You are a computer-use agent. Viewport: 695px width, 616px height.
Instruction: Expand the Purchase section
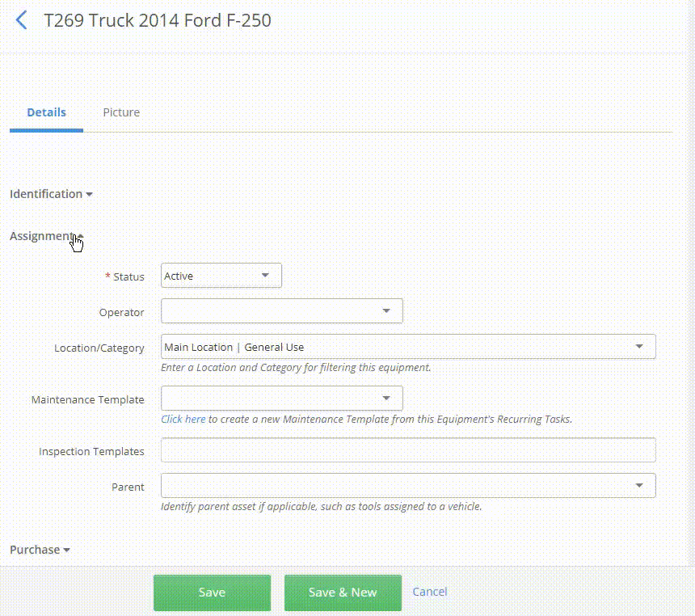(40, 550)
